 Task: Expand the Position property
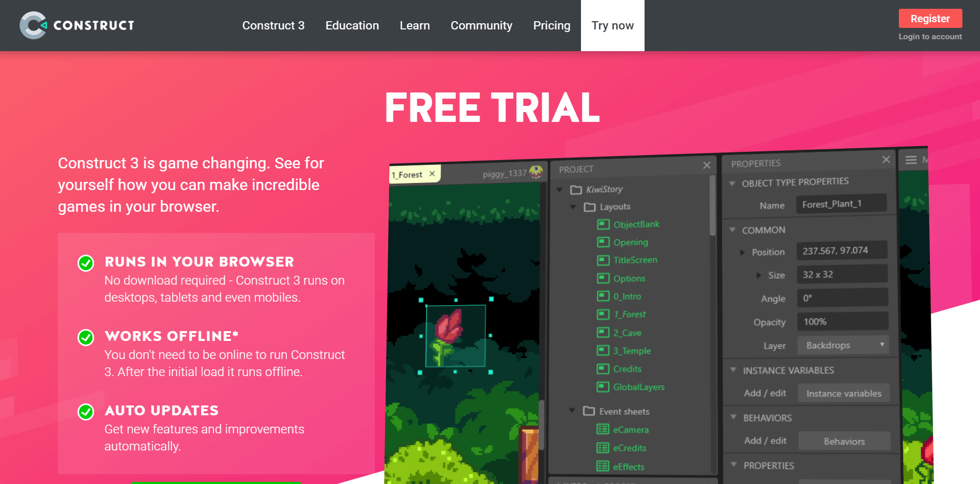[x=742, y=253]
